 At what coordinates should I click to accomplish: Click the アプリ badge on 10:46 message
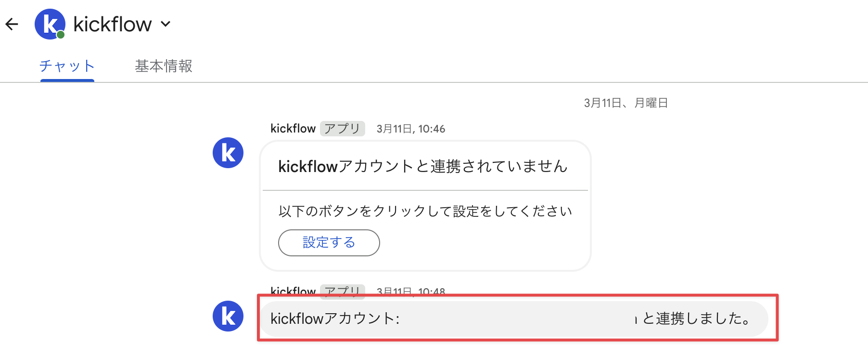point(342,129)
